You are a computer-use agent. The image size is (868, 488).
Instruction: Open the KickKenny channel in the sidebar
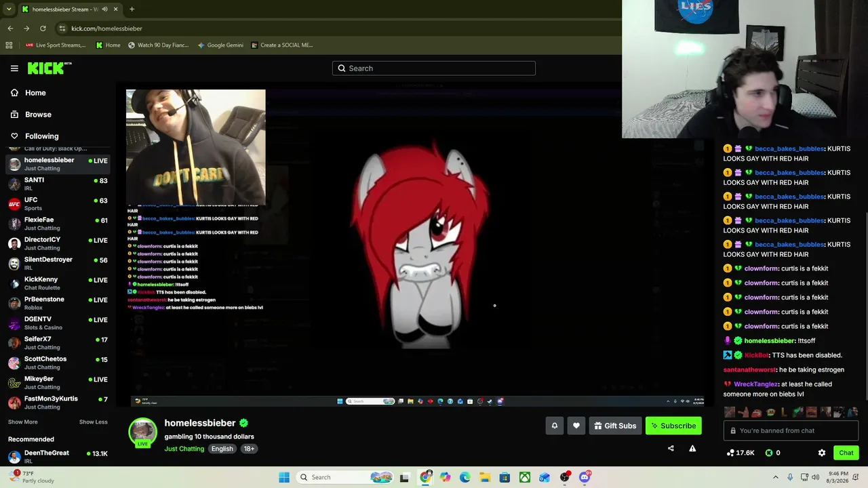(x=58, y=283)
